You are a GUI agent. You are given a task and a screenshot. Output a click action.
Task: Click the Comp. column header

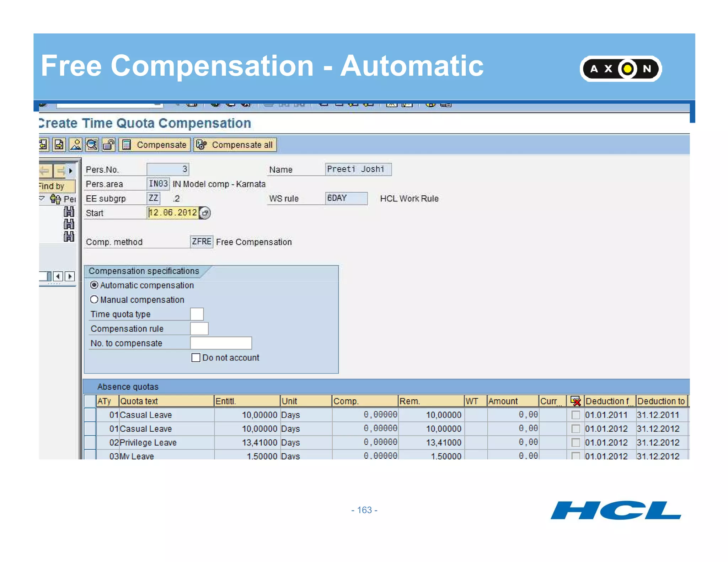(365, 401)
